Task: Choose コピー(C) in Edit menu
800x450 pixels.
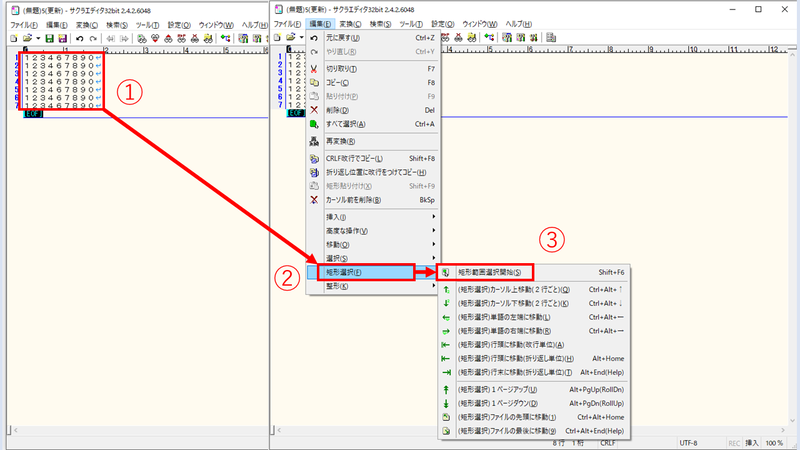Action: tap(372, 83)
